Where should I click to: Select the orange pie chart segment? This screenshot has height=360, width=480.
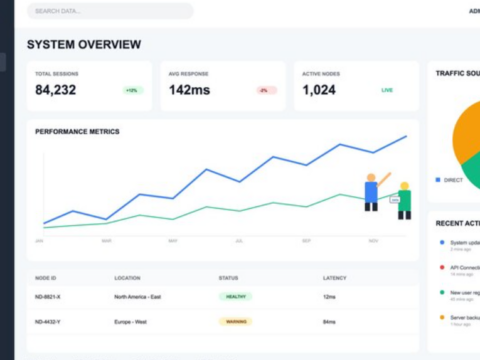coord(467,133)
